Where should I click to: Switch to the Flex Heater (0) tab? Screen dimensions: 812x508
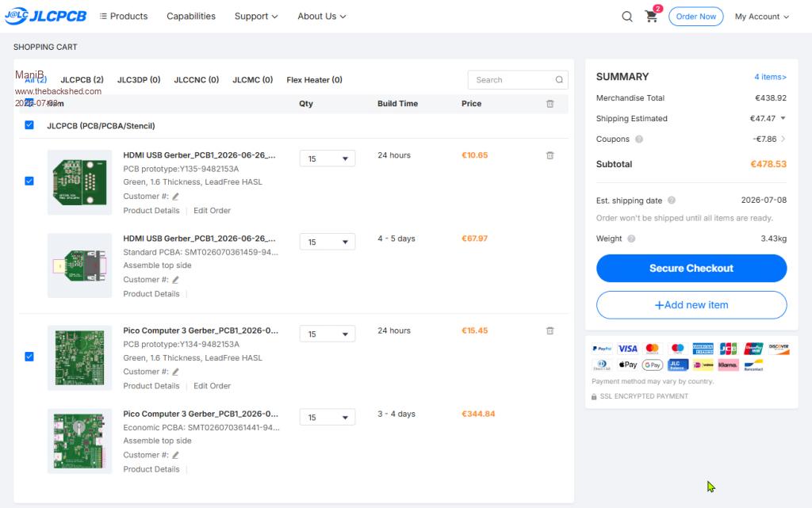[x=314, y=80]
